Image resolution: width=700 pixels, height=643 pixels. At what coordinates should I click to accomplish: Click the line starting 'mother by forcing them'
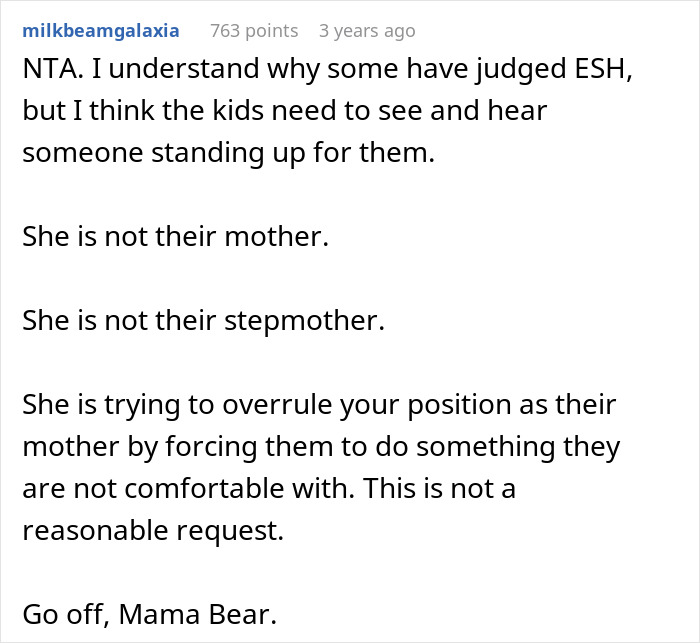coord(320,446)
